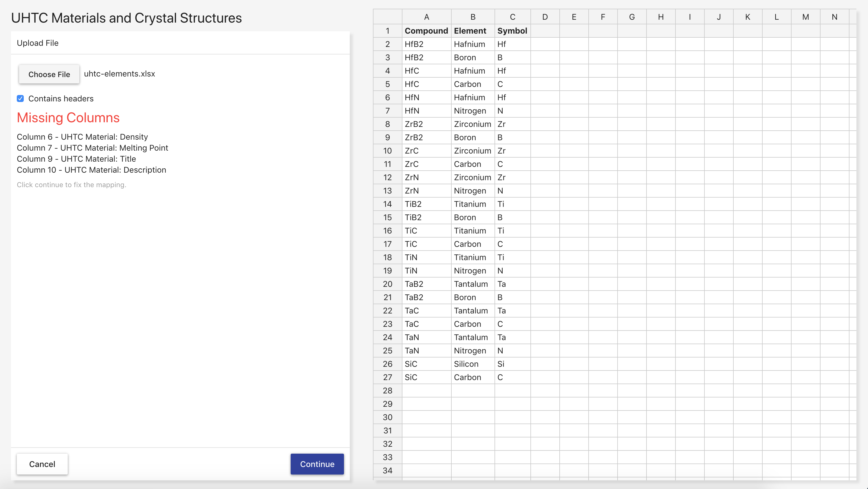
Task: Click the Column 6 Density missing entry
Action: tap(82, 137)
